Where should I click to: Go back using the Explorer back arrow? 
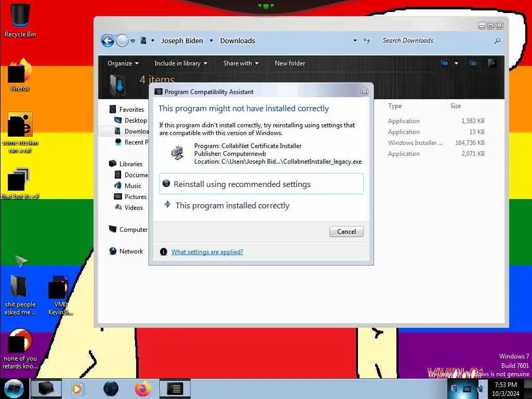pos(108,41)
